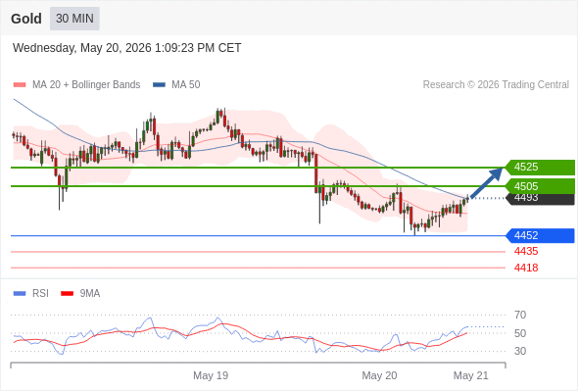The image size is (578, 392).
Task: Click the red 4418 support value
Action: pyautogui.click(x=526, y=268)
